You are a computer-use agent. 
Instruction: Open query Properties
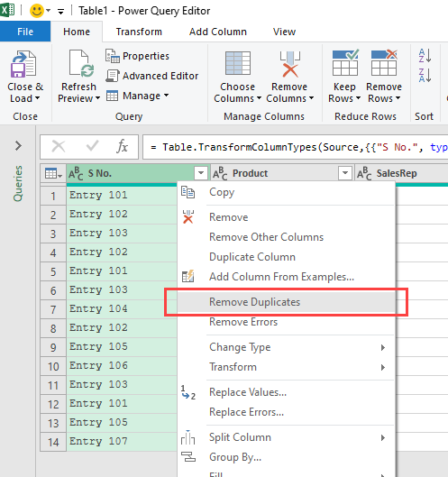tap(137, 56)
